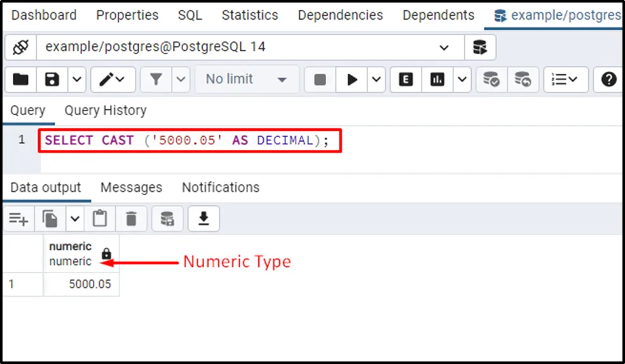Image resolution: width=625 pixels, height=364 pixels.
Task: Click the Open File folder icon
Action: 21,79
